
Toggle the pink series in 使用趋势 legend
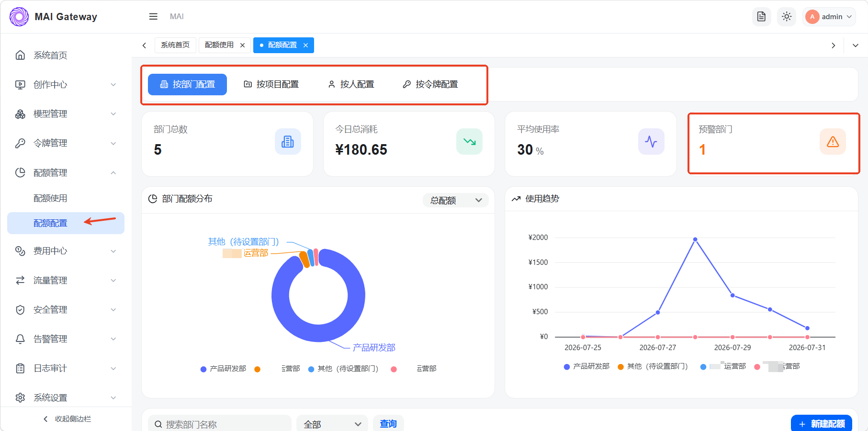(777, 366)
